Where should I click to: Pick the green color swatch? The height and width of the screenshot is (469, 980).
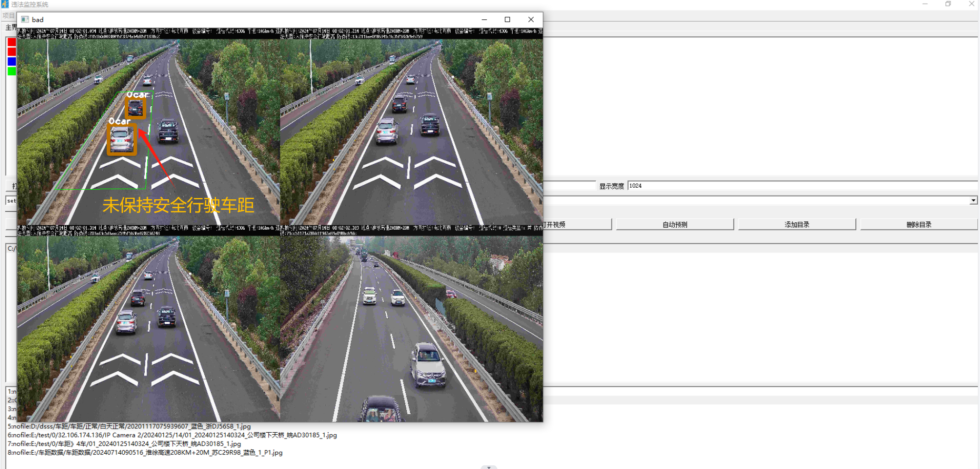pyautogui.click(x=12, y=71)
